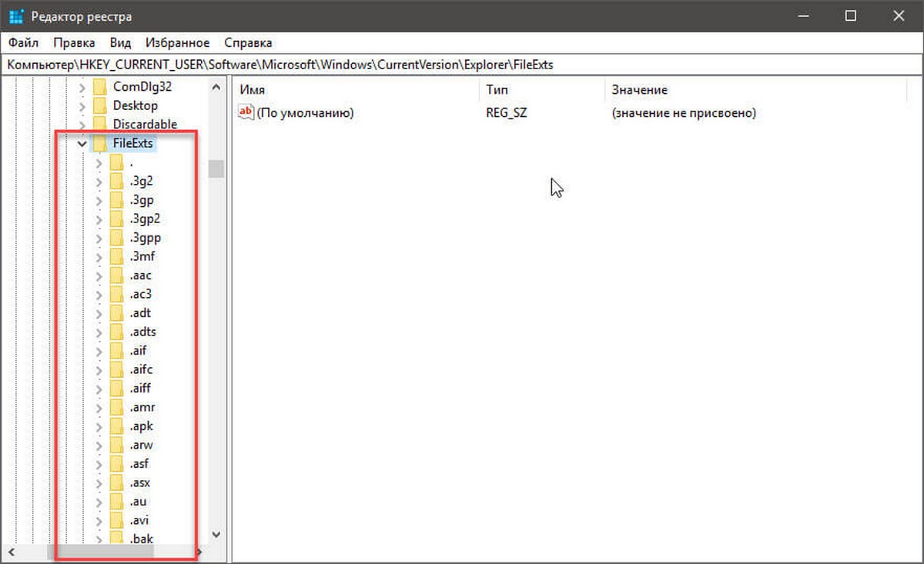Select the .apk key label
Image resolution: width=924 pixels, height=564 pixels.
(142, 426)
